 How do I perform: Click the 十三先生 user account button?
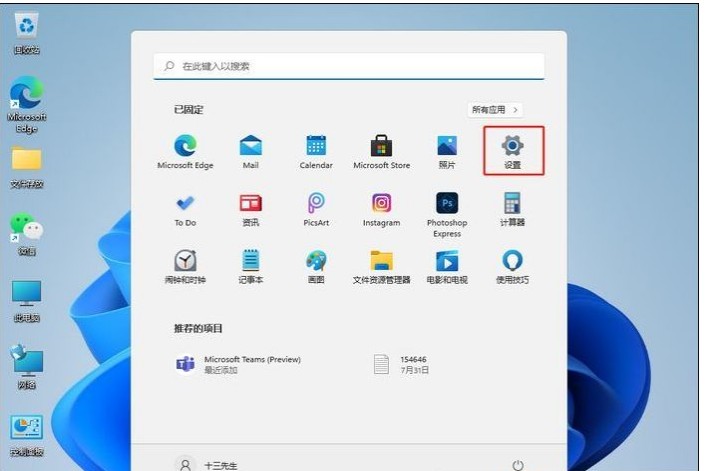click(x=206, y=465)
